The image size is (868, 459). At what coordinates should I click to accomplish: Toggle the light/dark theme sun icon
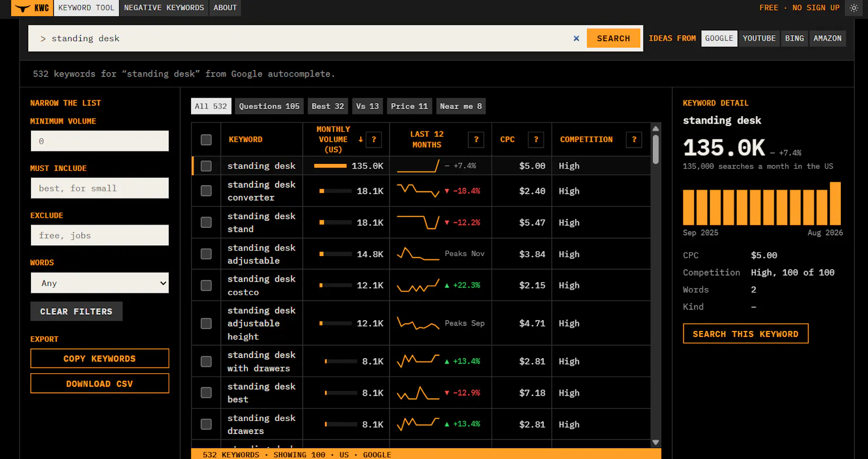(x=854, y=8)
